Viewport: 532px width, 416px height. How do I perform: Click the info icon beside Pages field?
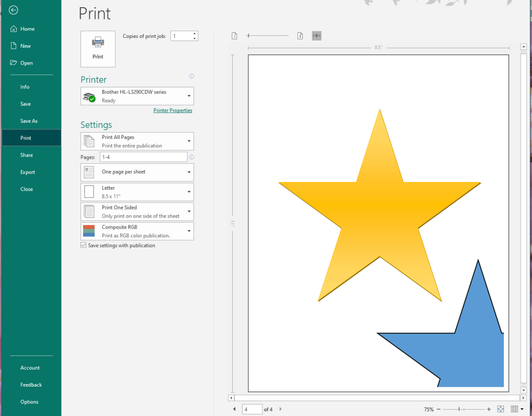click(192, 157)
